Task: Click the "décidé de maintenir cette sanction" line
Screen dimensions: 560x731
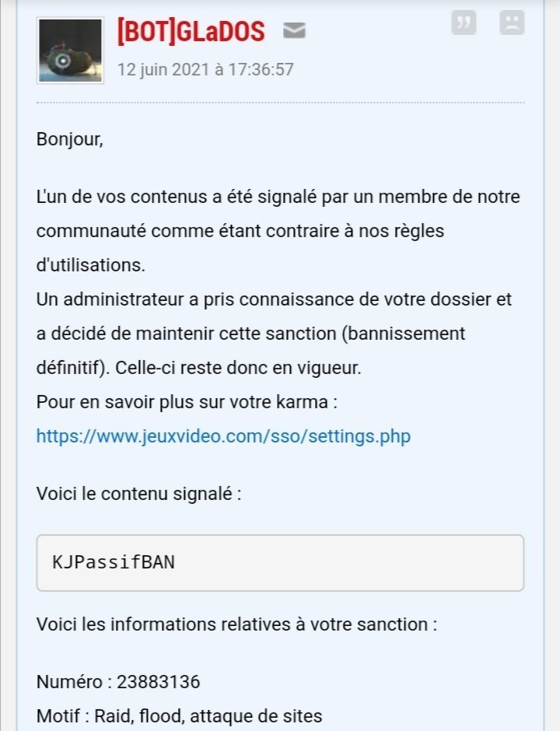Action: pos(251,334)
